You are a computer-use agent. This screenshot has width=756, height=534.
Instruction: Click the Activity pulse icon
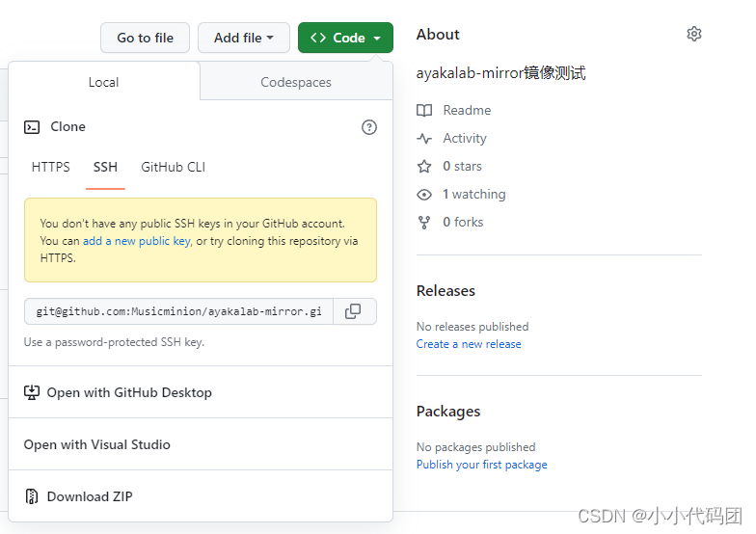424,139
